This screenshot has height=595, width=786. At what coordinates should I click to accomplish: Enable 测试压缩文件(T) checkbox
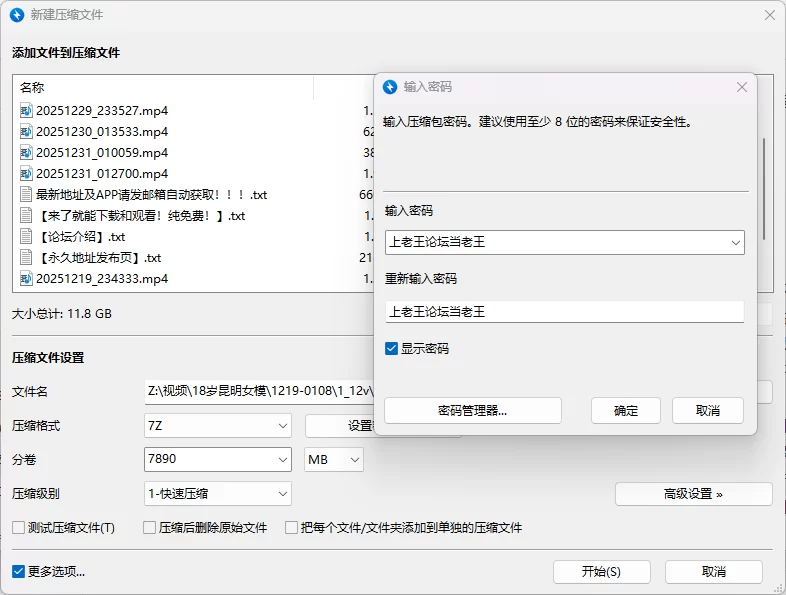point(18,528)
